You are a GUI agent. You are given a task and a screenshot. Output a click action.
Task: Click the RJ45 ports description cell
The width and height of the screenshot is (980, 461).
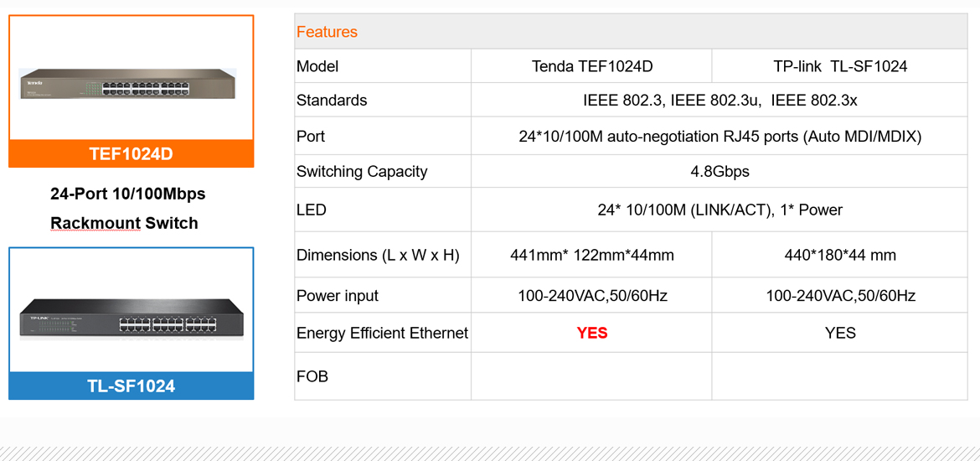tap(720, 137)
